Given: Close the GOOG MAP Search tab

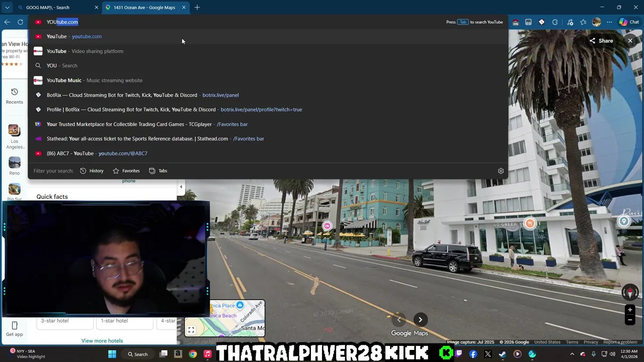Looking at the screenshot, I should pos(96,8).
